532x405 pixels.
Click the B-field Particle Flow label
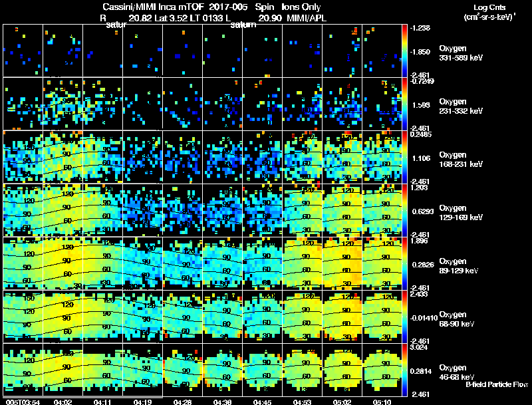[x=497, y=384]
